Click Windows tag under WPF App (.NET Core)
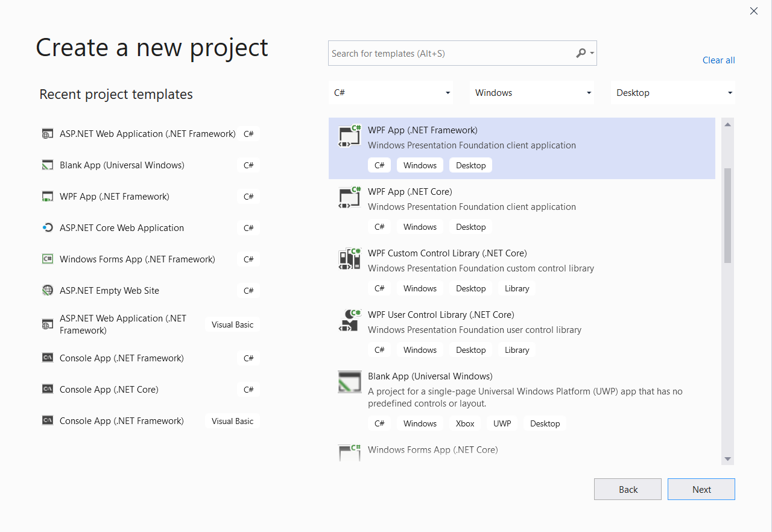 (x=420, y=227)
